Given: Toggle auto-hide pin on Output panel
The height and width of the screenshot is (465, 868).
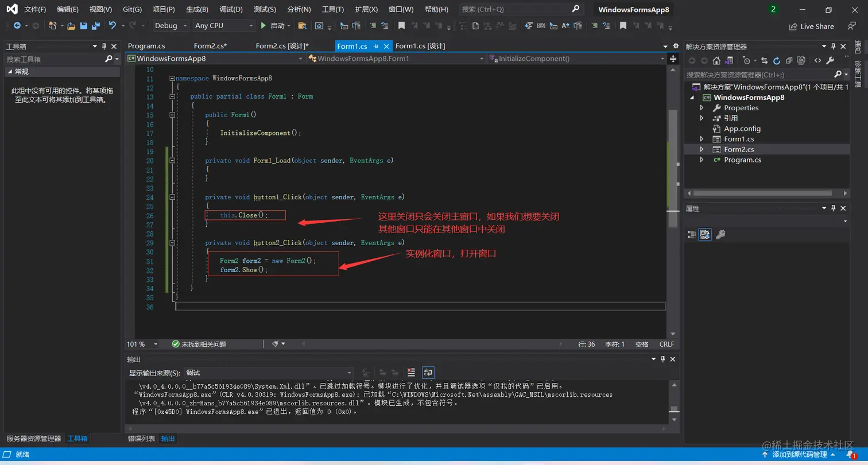Looking at the screenshot, I should point(663,359).
